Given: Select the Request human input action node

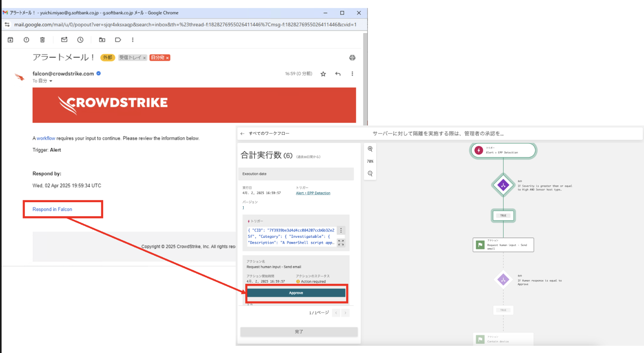Looking at the screenshot, I should tap(503, 245).
